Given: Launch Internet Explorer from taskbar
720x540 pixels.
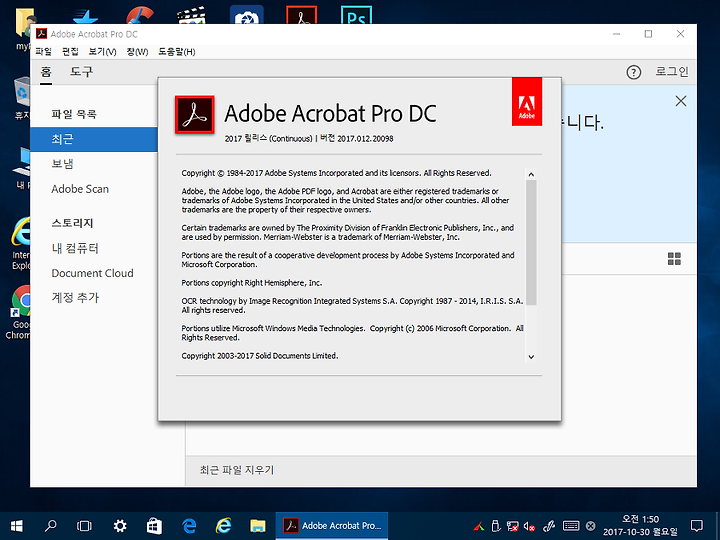Looking at the screenshot, I should pyautogui.click(x=223, y=526).
